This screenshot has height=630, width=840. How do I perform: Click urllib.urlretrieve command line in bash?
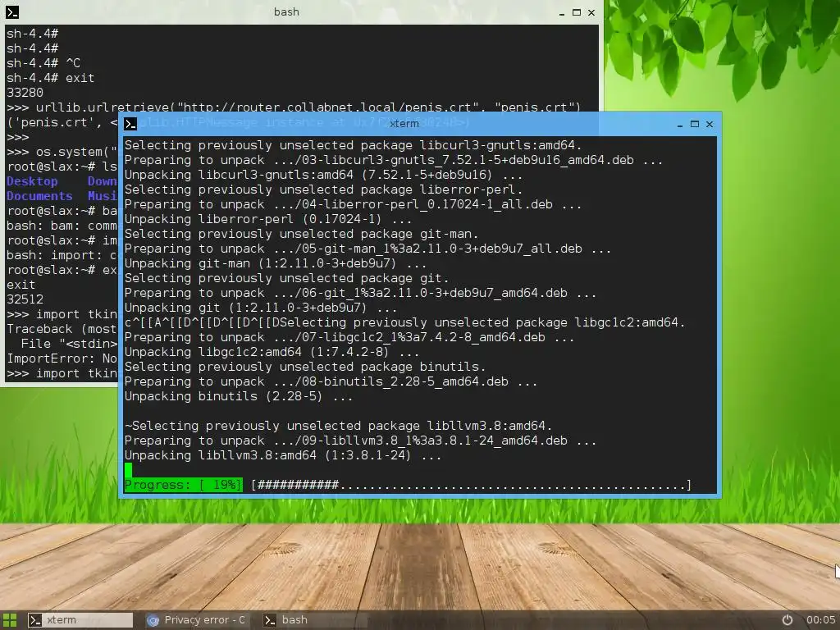pyautogui.click(x=294, y=107)
